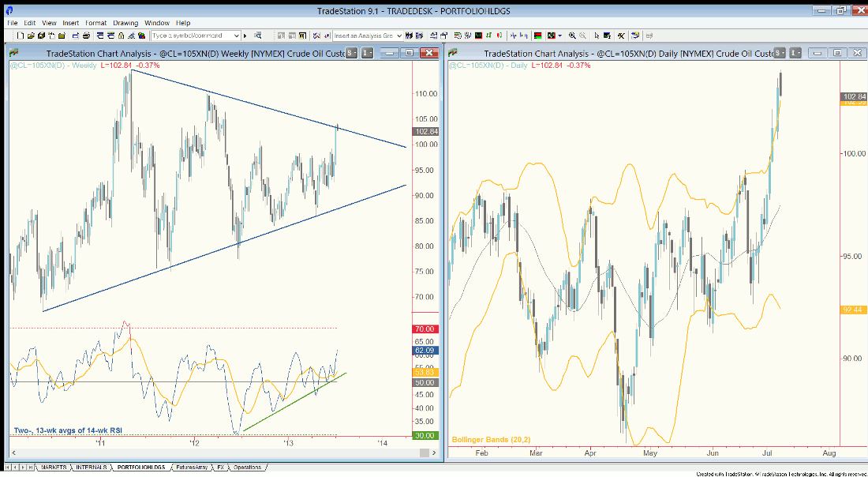Open the Drawing menu

pyautogui.click(x=125, y=23)
